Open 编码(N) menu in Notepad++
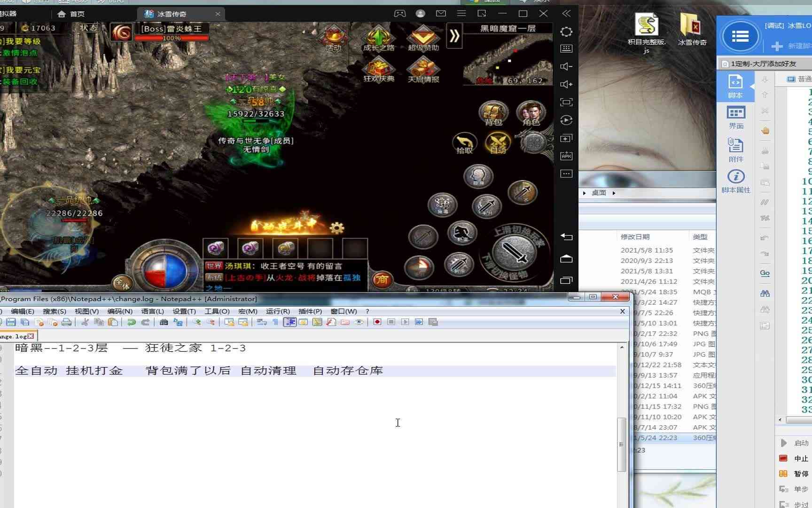 (x=120, y=311)
